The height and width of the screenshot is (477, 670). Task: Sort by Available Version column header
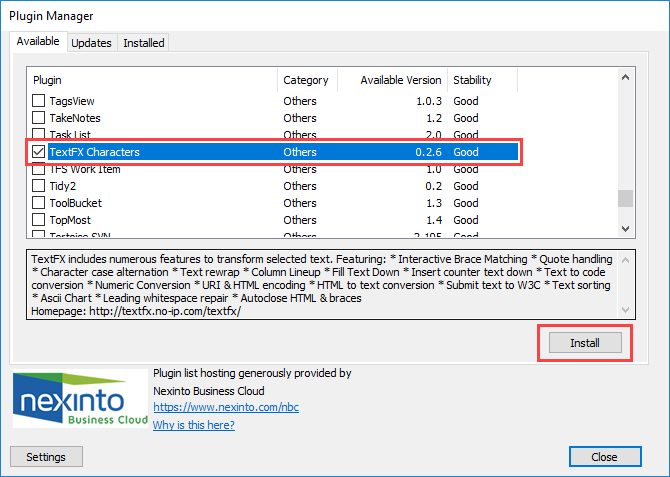[393, 80]
